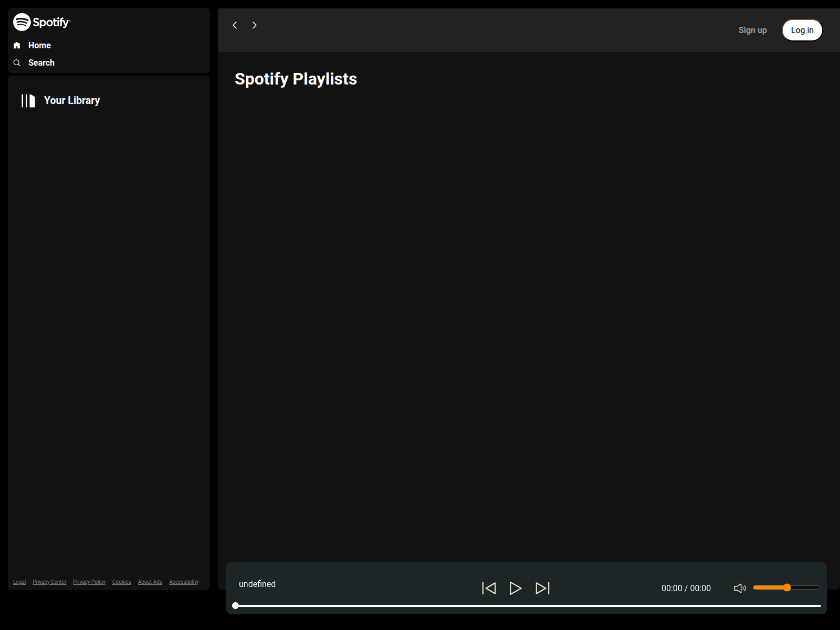Open the Privacy Policy link
The height and width of the screenshot is (630, 840).
click(x=89, y=582)
